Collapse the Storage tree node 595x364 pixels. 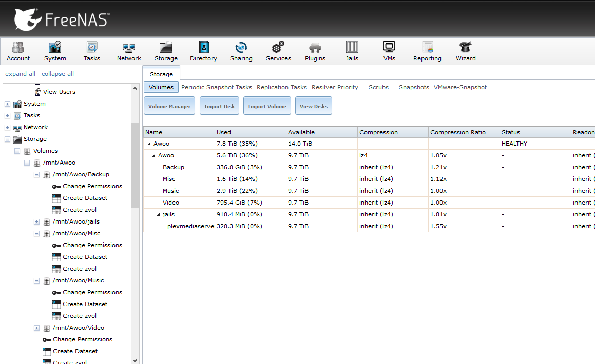[7, 139]
